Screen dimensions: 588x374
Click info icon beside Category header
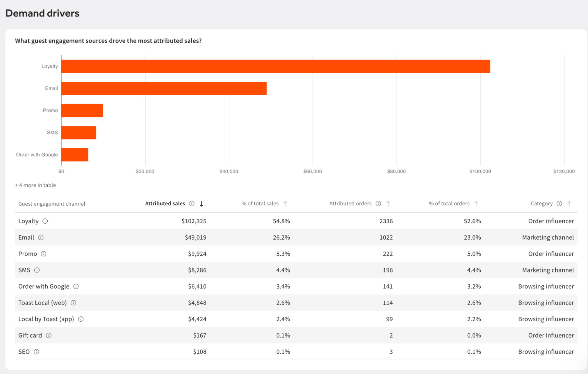click(559, 204)
